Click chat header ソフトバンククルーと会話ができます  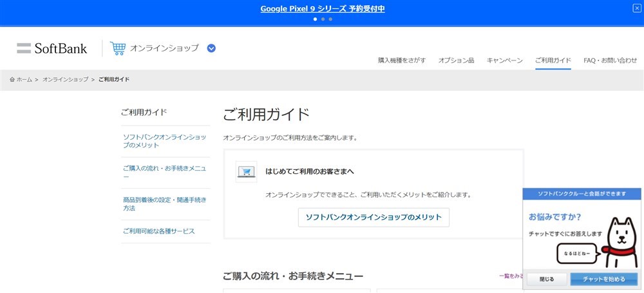pos(582,194)
